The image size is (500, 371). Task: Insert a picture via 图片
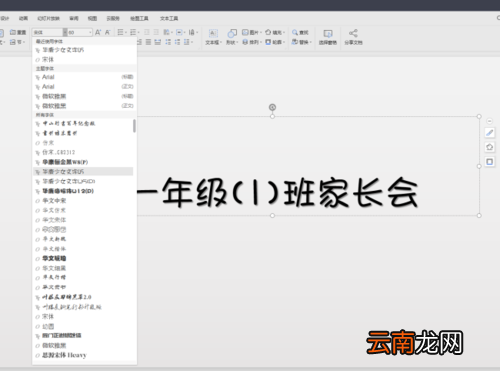252,32
